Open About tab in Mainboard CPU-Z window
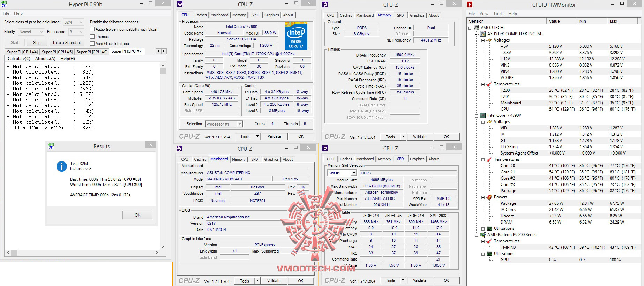 (x=288, y=159)
